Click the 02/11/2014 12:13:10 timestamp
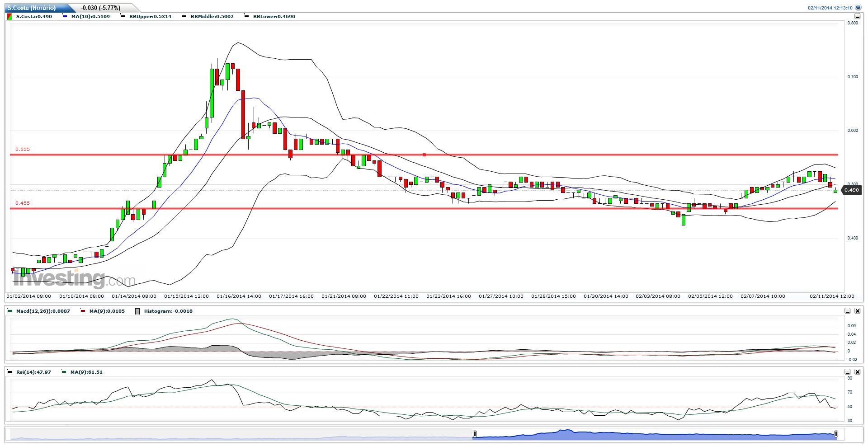 pyautogui.click(x=830, y=8)
